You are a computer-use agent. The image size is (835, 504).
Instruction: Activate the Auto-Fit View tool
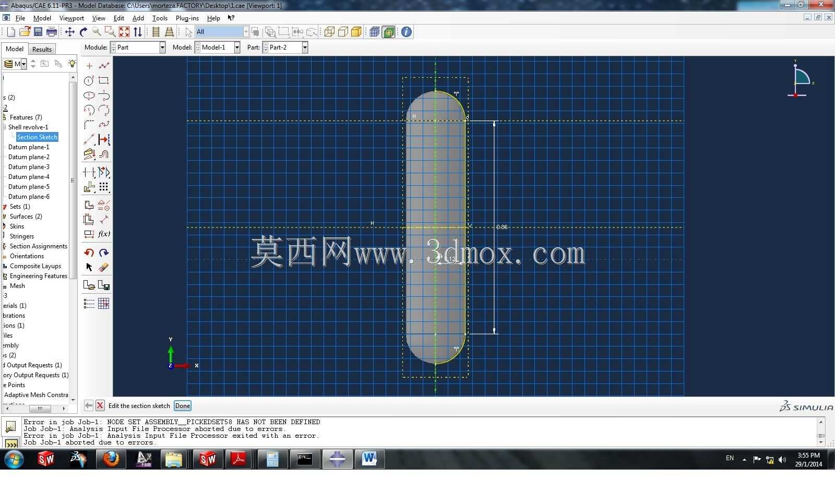click(124, 32)
